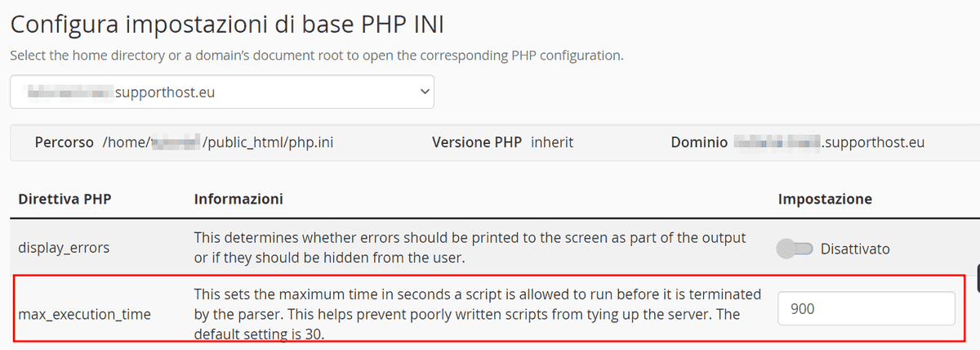Image resolution: width=980 pixels, height=350 pixels.
Task: Select the display_errors directive name
Action: 63,248
